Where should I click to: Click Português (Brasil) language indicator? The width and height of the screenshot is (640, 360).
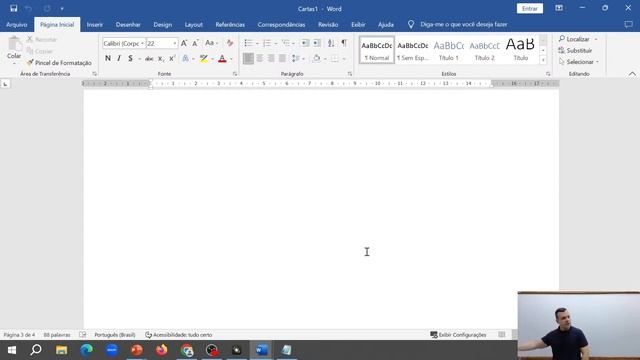115,335
